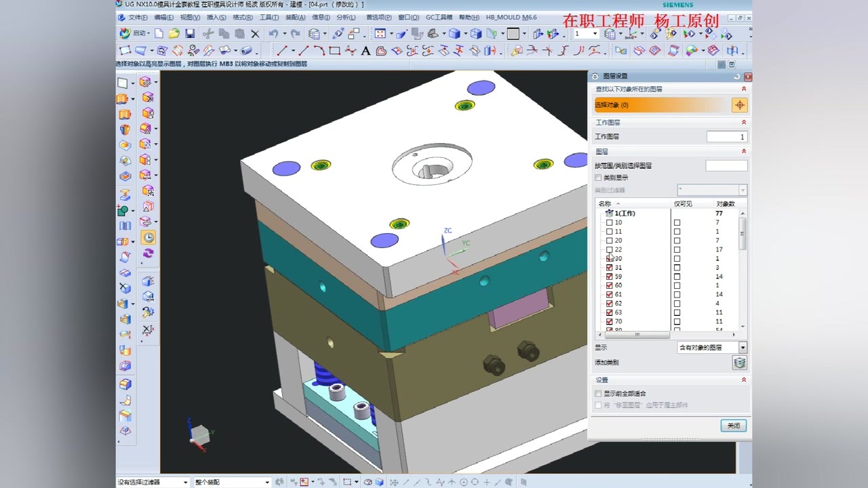Viewport: 868px width, 488px height.
Task: Click the add category (添加类别) stack icon
Action: tap(740, 363)
